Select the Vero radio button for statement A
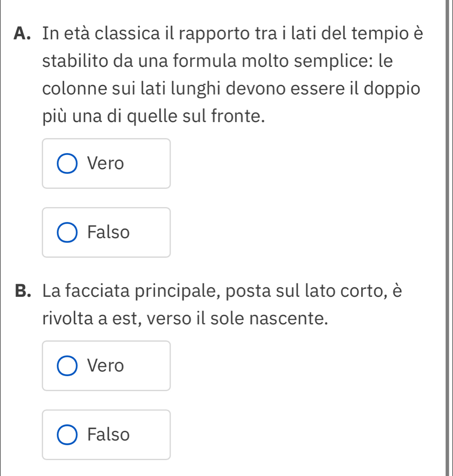The height and width of the screenshot is (476, 453). pyautogui.click(x=67, y=164)
